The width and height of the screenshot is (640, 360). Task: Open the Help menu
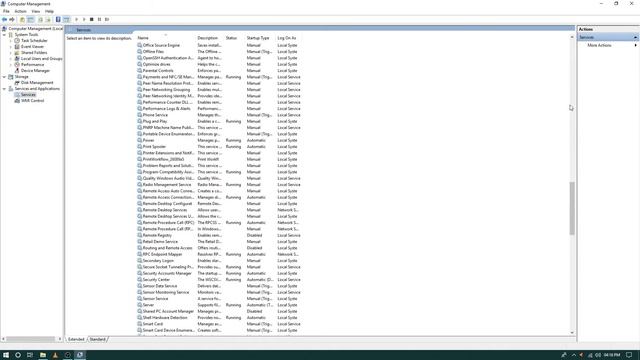49,11
